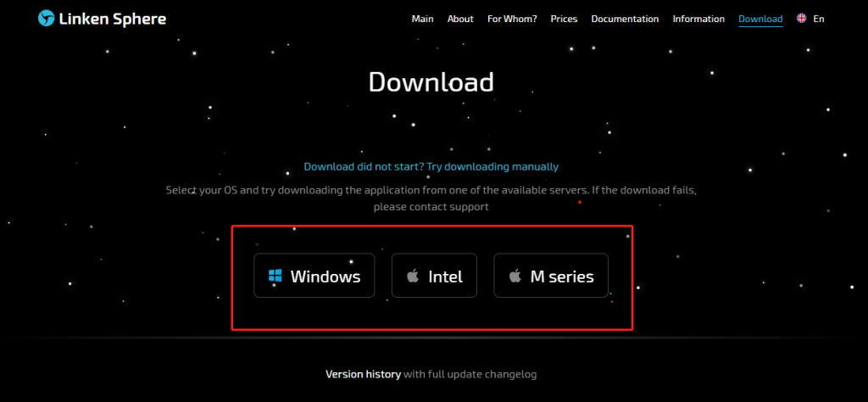Navigate to Documentation

(625, 19)
